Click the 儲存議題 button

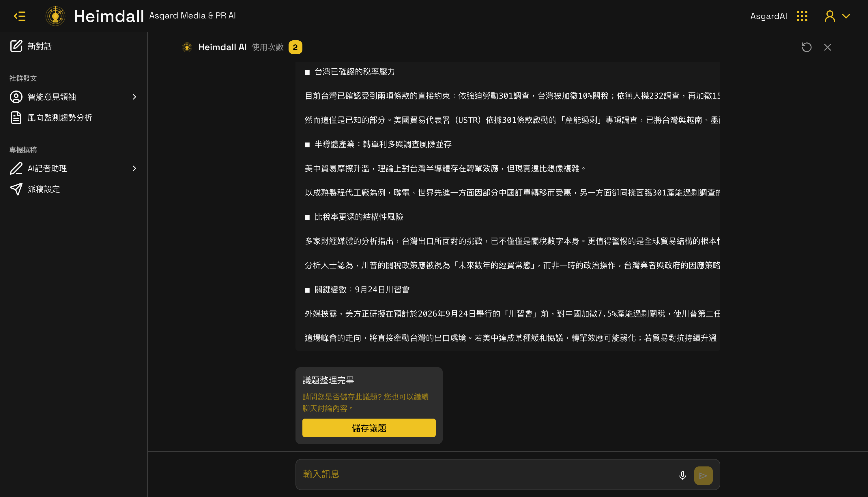368,428
